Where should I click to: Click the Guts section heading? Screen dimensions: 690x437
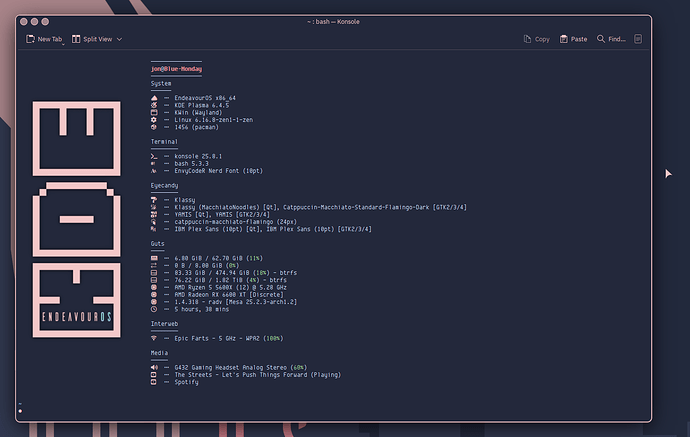pos(158,243)
